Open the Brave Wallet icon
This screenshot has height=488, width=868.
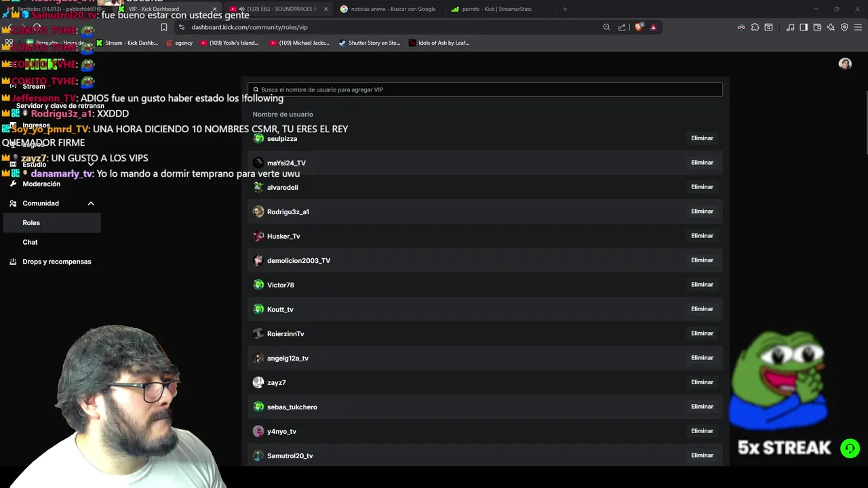pyautogui.click(x=817, y=27)
